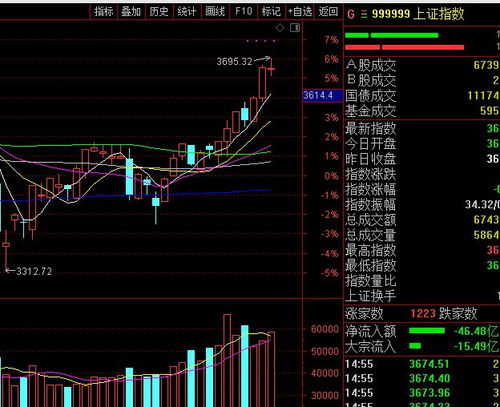Open the three-line menu icon beside 999999
This screenshot has width=500, height=407.
coord(364,14)
